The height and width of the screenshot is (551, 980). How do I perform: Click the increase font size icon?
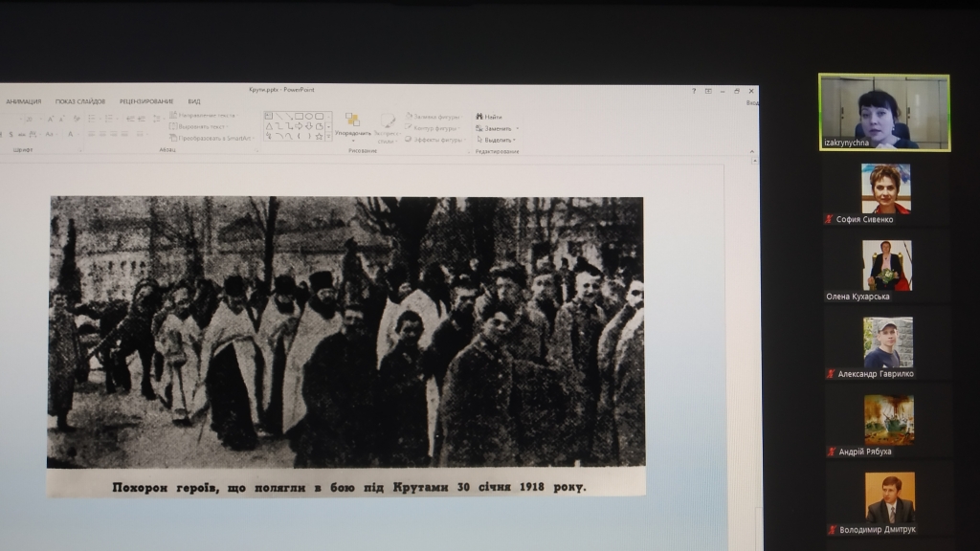(51, 119)
